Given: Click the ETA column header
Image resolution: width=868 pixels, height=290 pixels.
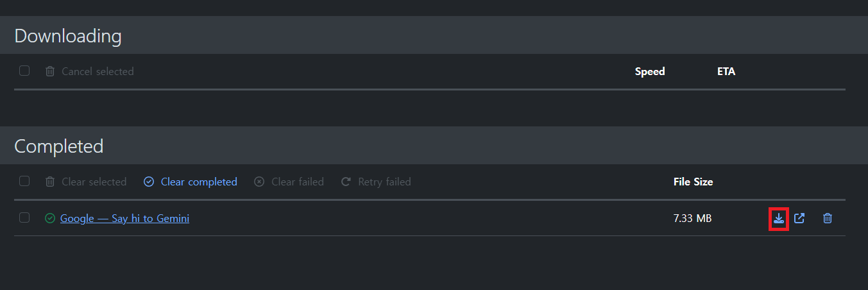Looking at the screenshot, I should point(726,71).
